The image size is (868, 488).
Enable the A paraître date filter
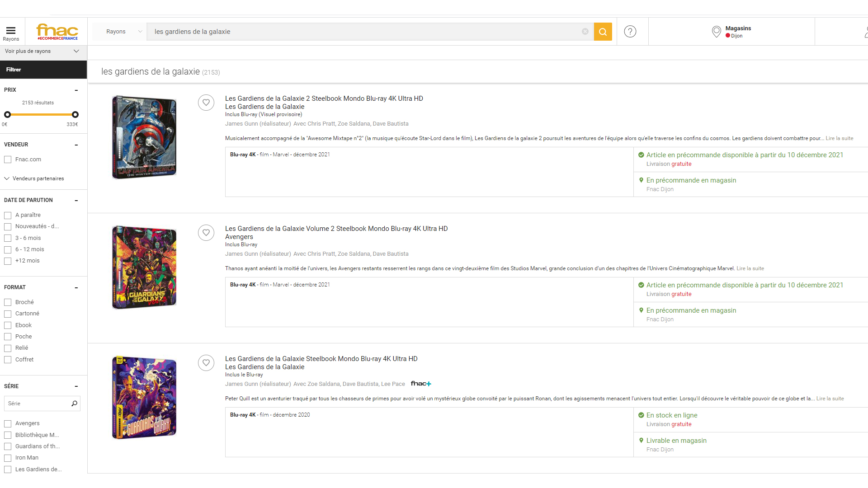tap(8, 215)
